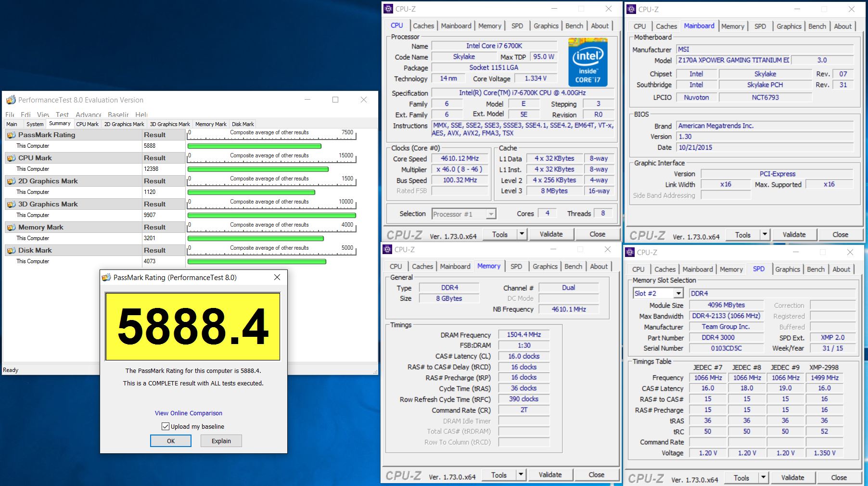
Task: Switch to System tab in PerformanceTest
Action: point(35,124)
